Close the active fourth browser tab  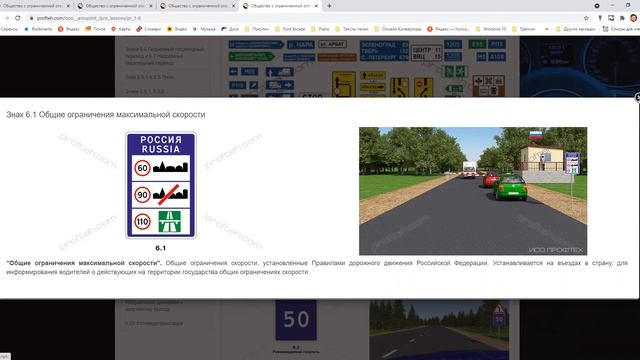(316, 6)
